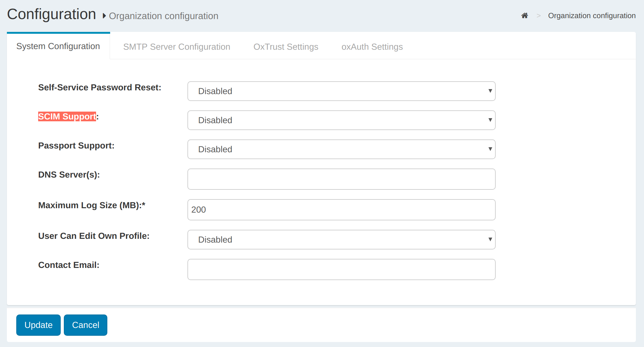Viewport: 644px width, 347px height.
Task: Click the Contact Email input field
Action: pyautogui.click(x=341, y=269)
